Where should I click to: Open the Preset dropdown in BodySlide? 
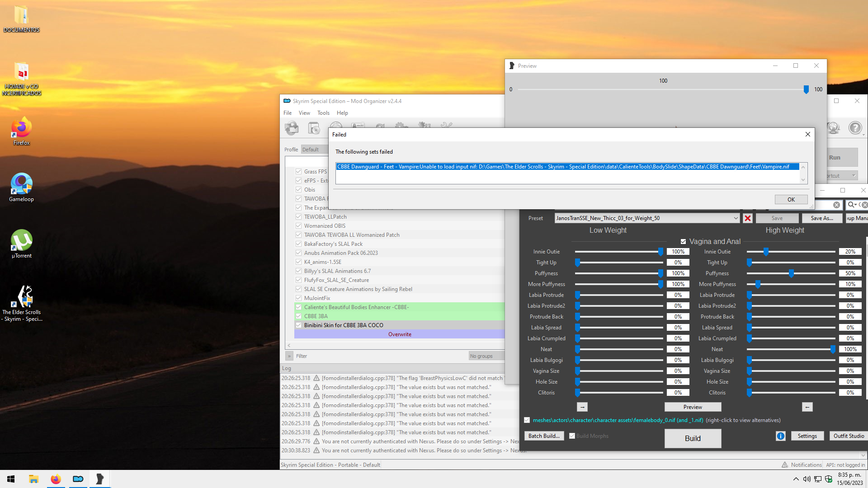[647, 218]
